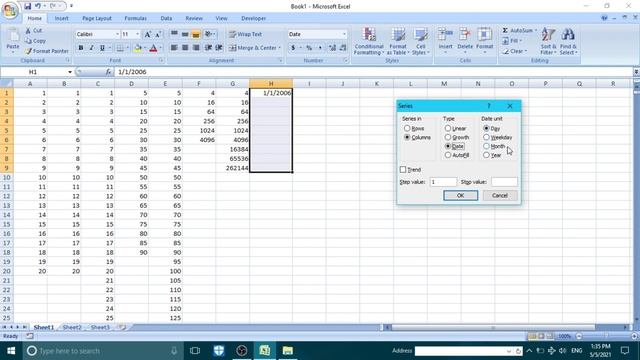
Task: Switch to the Insert tab
Action: tap(62, 18)
